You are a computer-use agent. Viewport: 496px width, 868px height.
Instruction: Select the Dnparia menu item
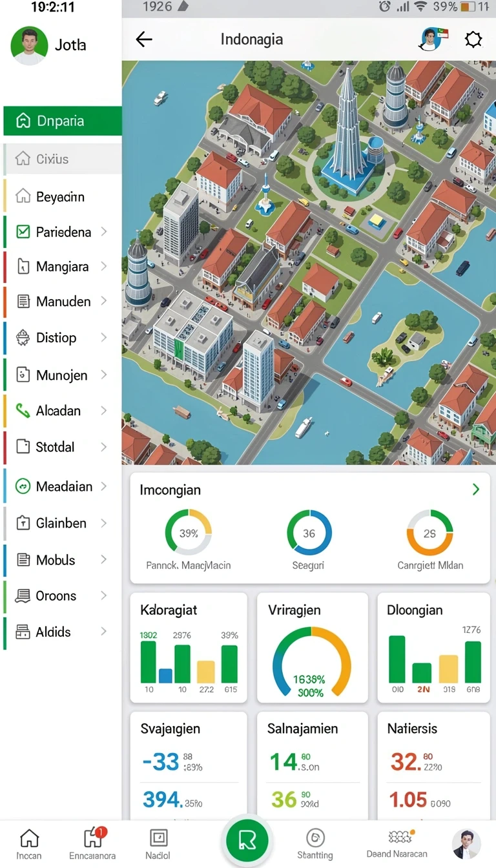[x=63, y=121]
